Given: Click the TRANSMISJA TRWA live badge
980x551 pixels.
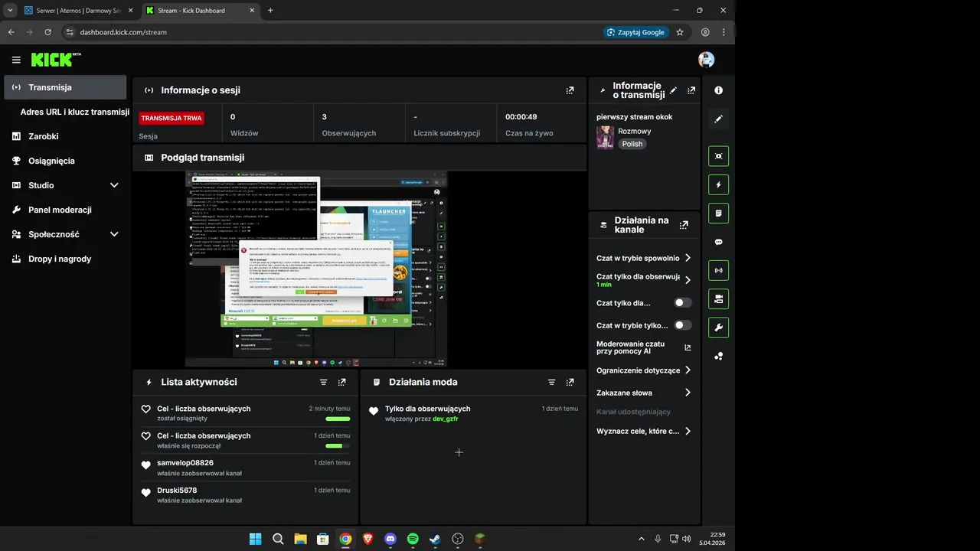Looking at the screenshot, I should coord(171,119).
